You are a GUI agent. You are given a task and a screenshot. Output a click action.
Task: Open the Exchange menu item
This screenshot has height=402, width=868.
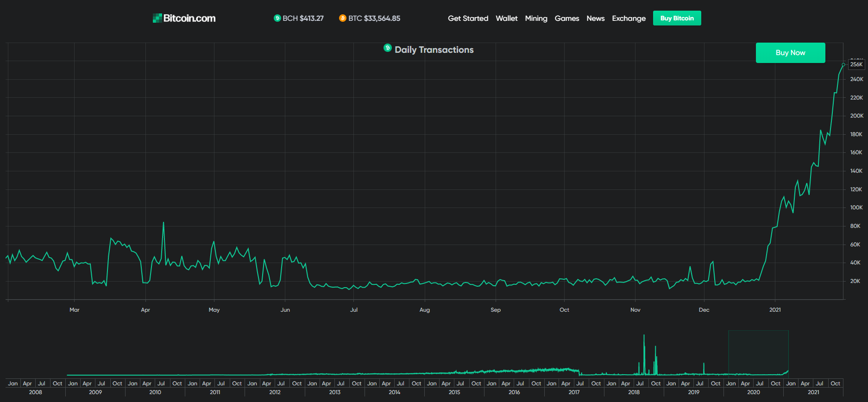tap(629, 18)
